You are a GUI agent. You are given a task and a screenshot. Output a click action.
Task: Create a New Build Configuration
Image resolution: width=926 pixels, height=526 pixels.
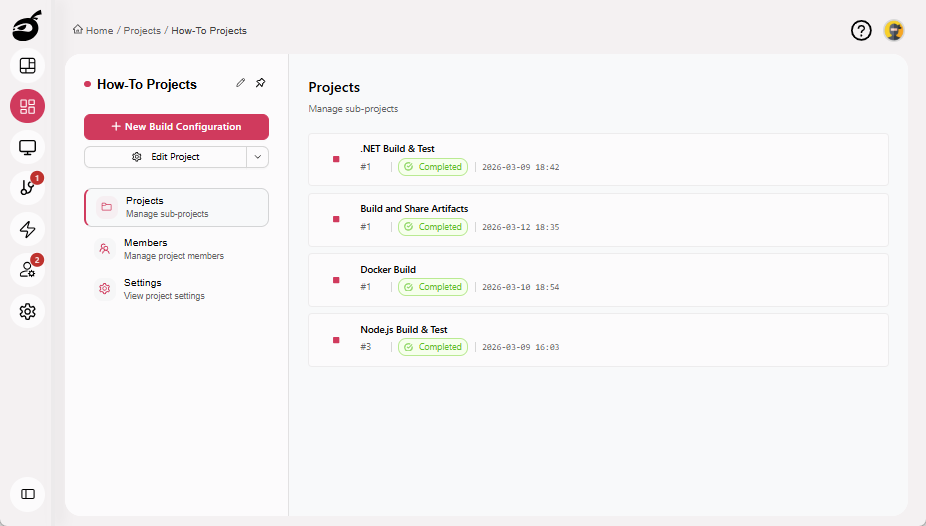[x=177, y=127]
